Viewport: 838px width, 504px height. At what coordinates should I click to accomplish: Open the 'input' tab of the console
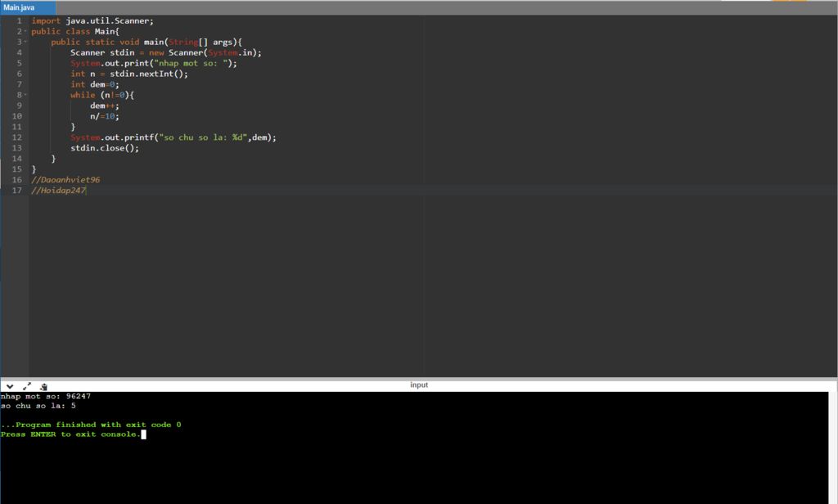coord(419,385)
